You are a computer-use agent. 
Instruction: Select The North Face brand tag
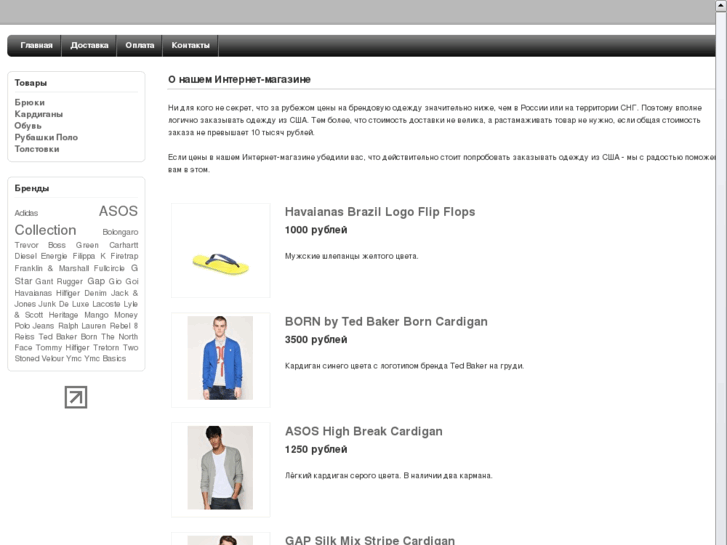[76, 342]
